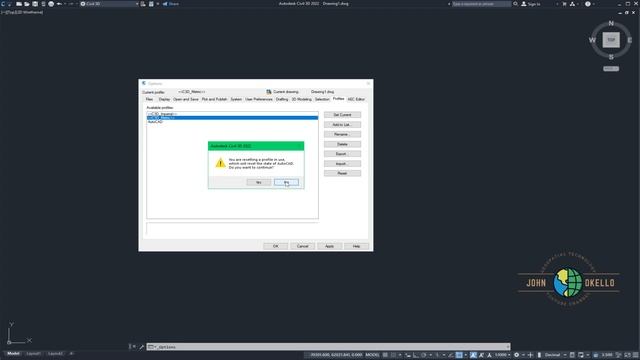640x360 pixels.
Task: Click the coordinates readout in status bar
Action: (336, 355)
